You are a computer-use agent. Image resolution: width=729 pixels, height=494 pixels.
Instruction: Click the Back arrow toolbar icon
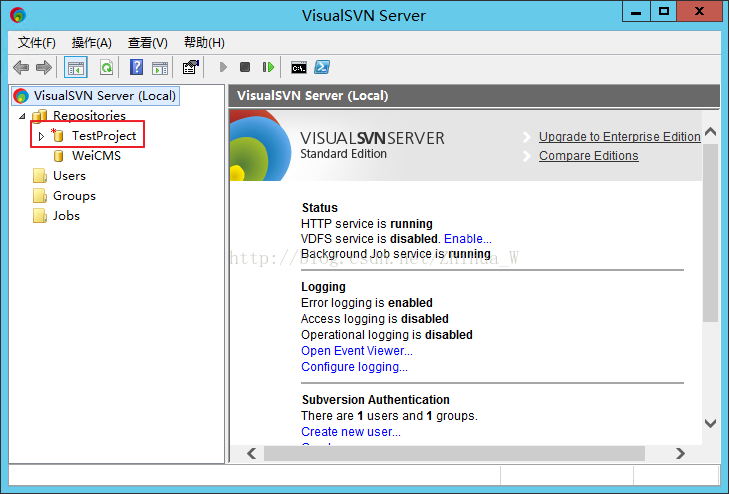click(x=21, y=67)
